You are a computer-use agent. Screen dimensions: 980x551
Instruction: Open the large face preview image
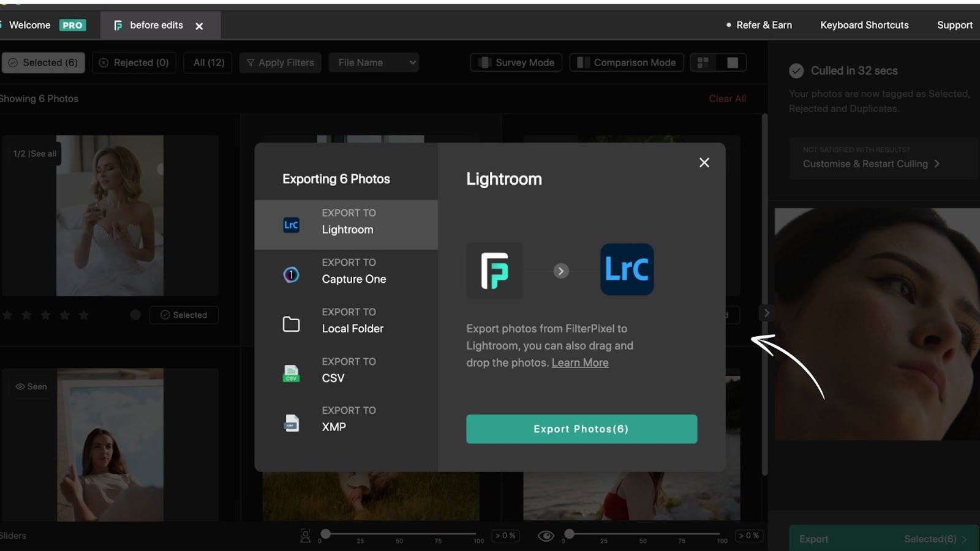[x=877, y=324]
